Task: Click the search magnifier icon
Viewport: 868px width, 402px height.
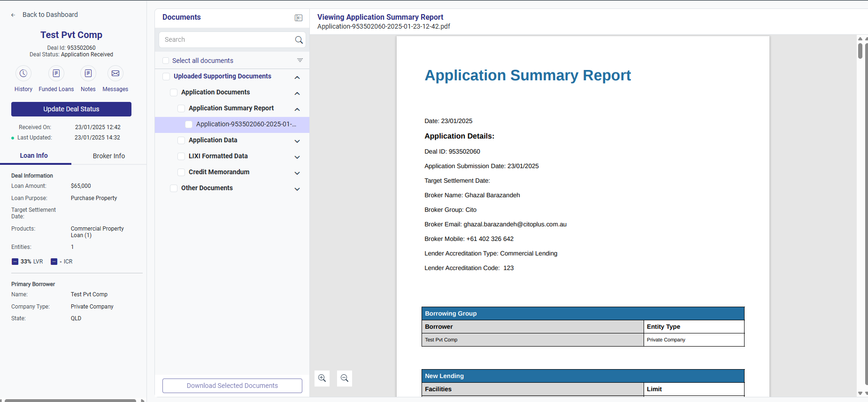Action: tap(299, 40)
